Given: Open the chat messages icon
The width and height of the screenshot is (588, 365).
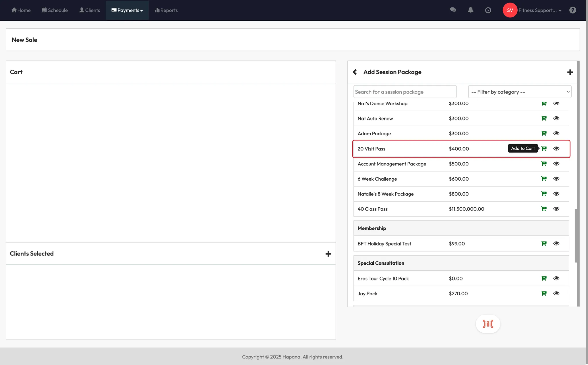Looking at the screenshot, I should tap(453, 10).
